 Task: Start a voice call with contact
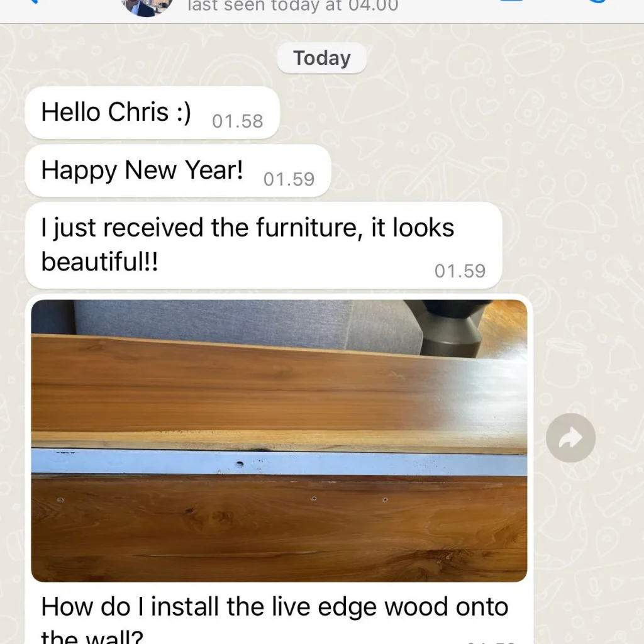pos(597,2)
